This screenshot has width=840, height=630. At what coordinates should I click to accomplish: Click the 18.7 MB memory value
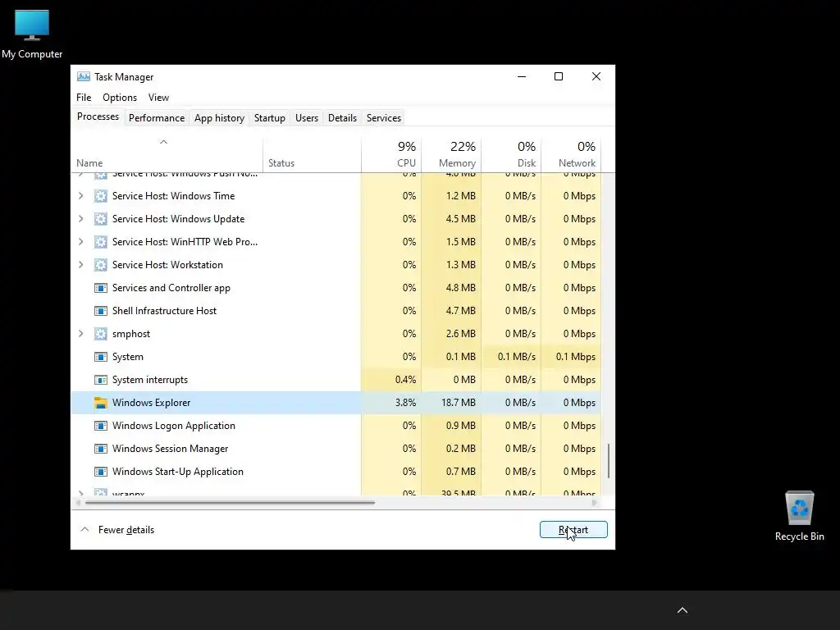point(459,403)
